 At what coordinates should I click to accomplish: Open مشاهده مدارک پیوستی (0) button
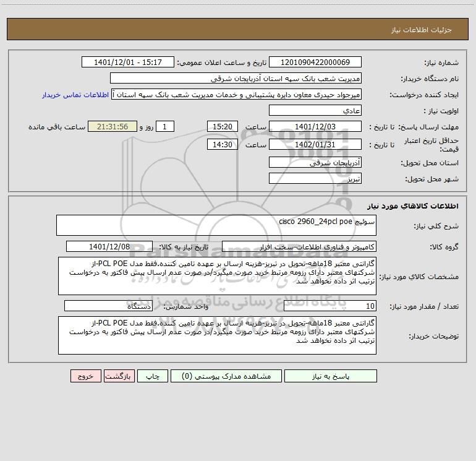(226, 376)
